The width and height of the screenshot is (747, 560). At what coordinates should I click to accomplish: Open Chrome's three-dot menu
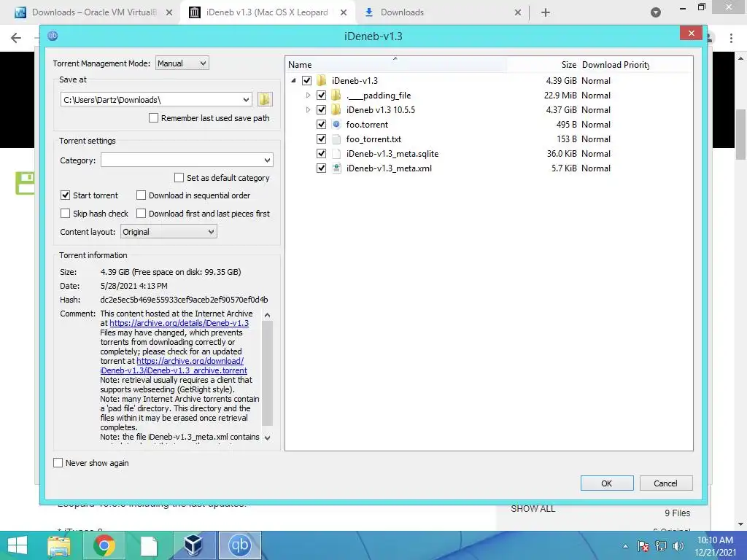[x=731, y=38]
